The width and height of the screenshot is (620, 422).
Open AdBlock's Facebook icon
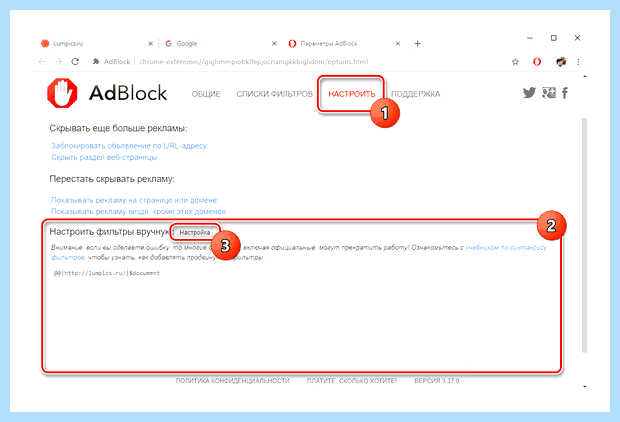pyautogui.click(x=565, y=93)
